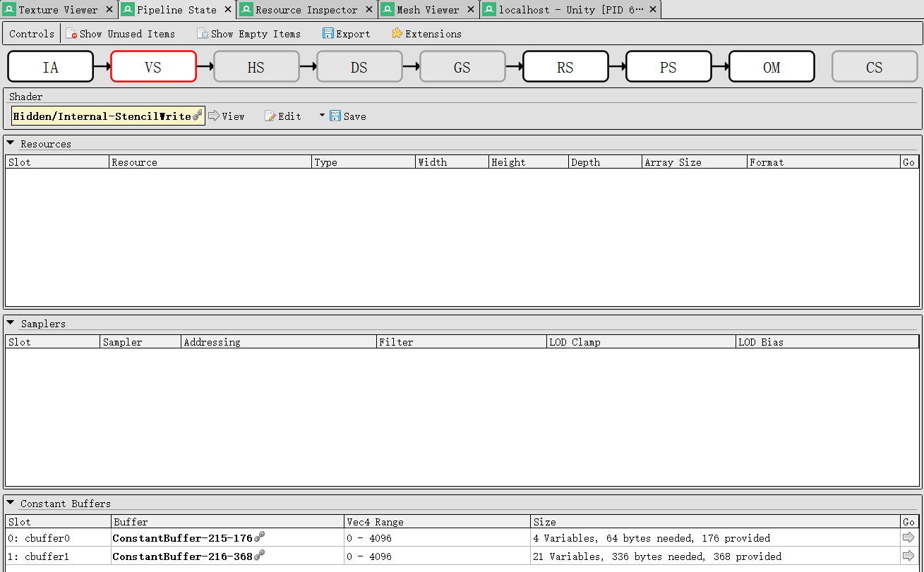Click the Buffer column header
This screenshot has height=572, width=924.
[227, 522]
